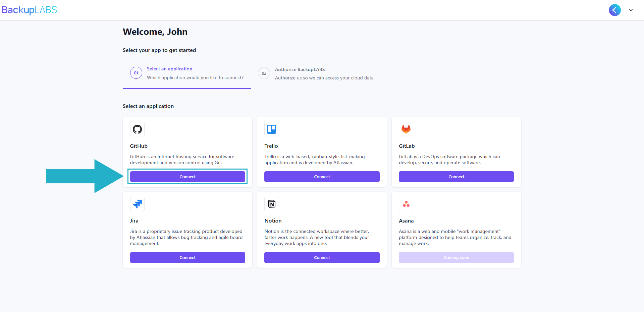This screenshot has width=644, height=312.
Task: Click the Notion description text
Action: [x=317, y=237]
